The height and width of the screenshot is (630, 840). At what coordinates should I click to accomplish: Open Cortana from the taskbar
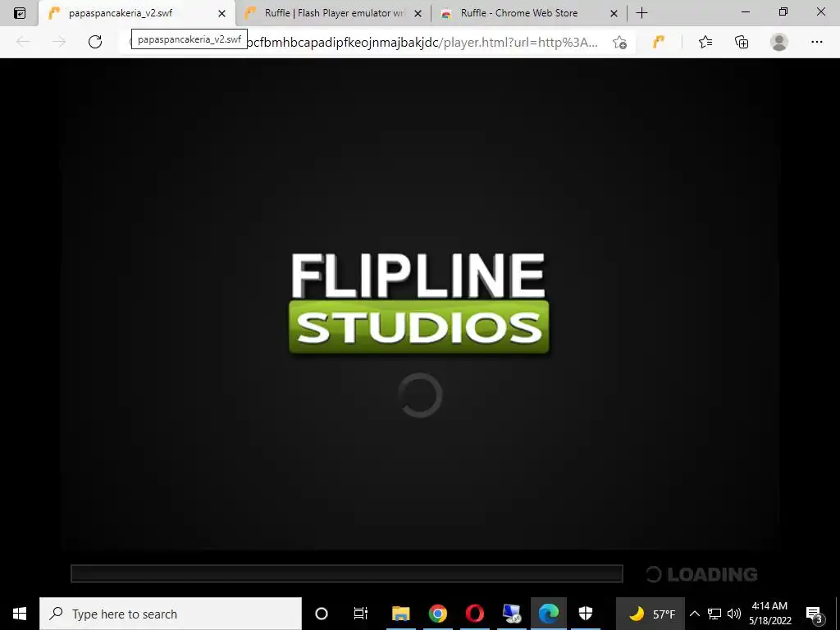coord(322,614)
